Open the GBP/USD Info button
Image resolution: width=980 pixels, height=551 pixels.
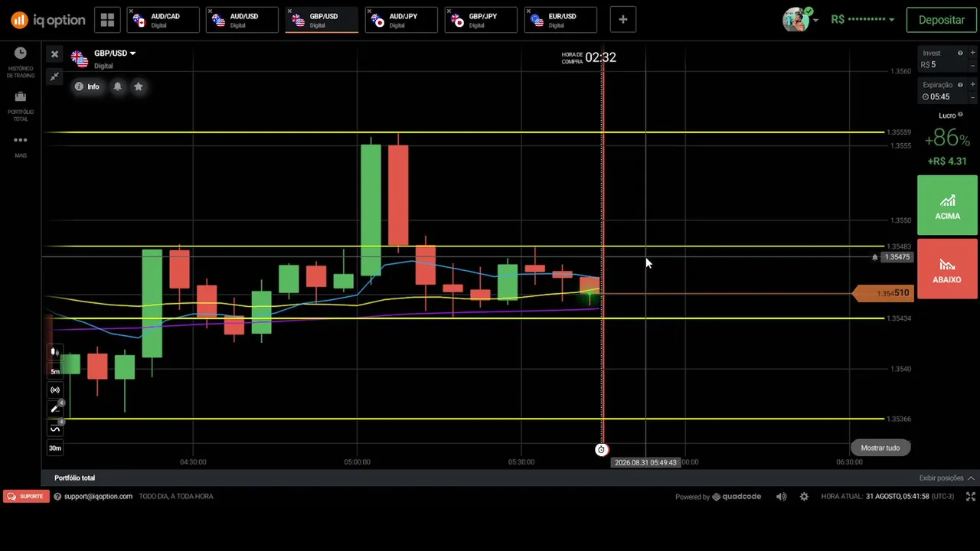[x=87, y=86]
